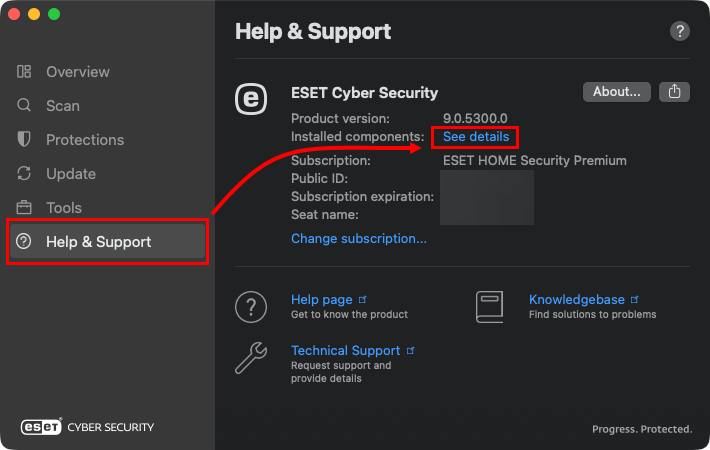Click the Tools briefcase icon
The image size is (710, 450).
point(24,208)
